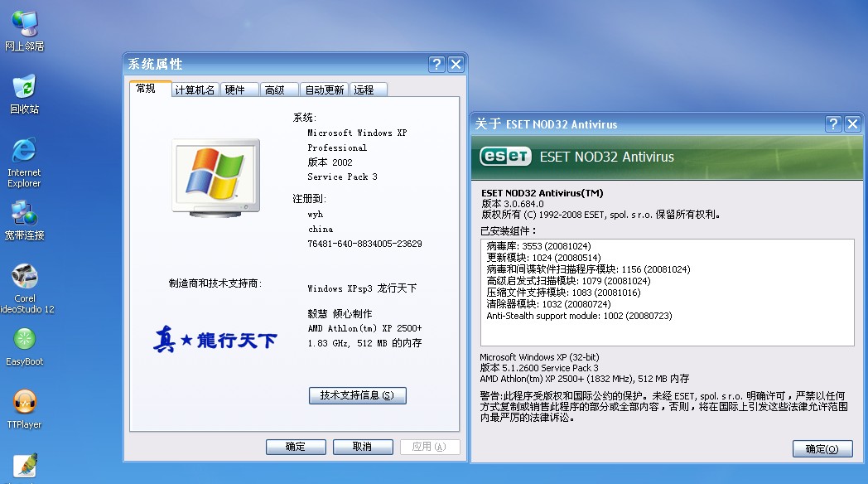Screen dimensions: 868x484
Task: Click the 版本 5.1.2600 Service Pack 3 line
Action: coord(538,368)
